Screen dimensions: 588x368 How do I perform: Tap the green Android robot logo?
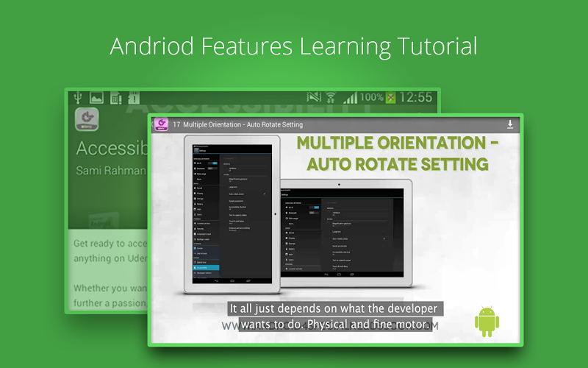[x=487, y=322]
